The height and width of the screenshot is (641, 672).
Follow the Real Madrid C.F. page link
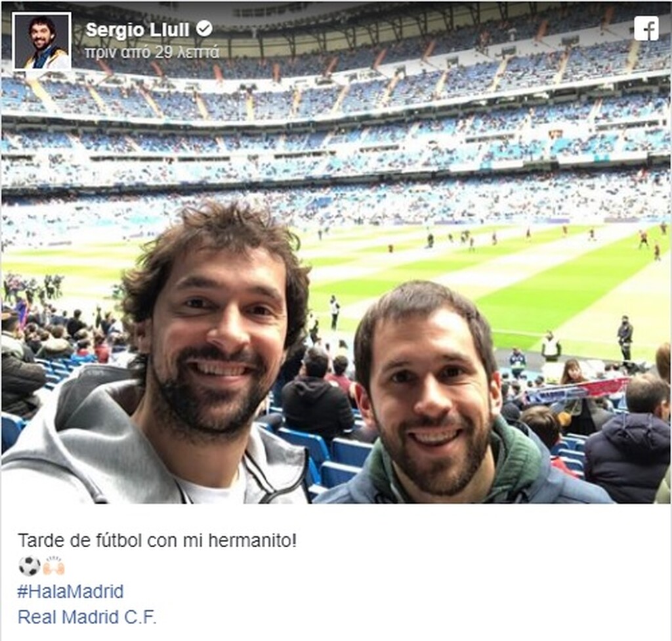tap(87, 617)
